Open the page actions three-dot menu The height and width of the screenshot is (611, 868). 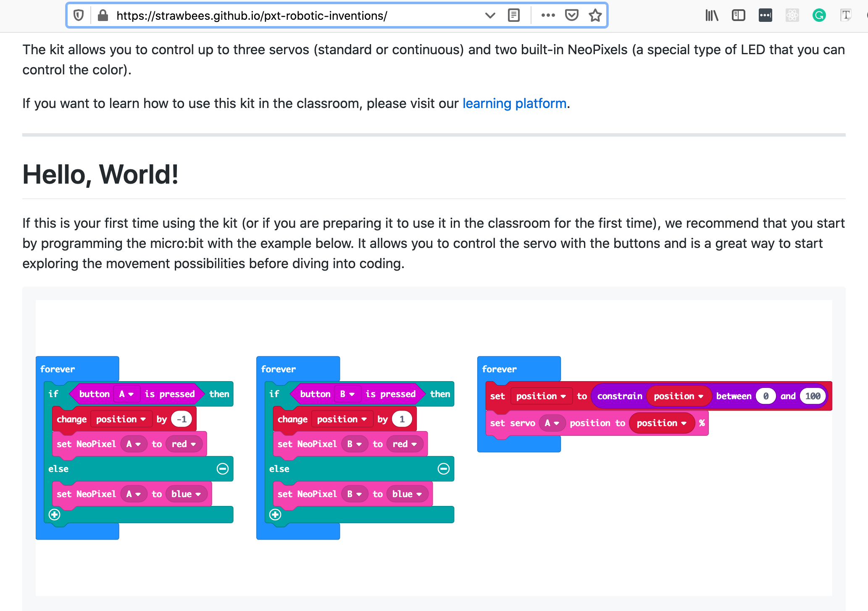[548, 15]
